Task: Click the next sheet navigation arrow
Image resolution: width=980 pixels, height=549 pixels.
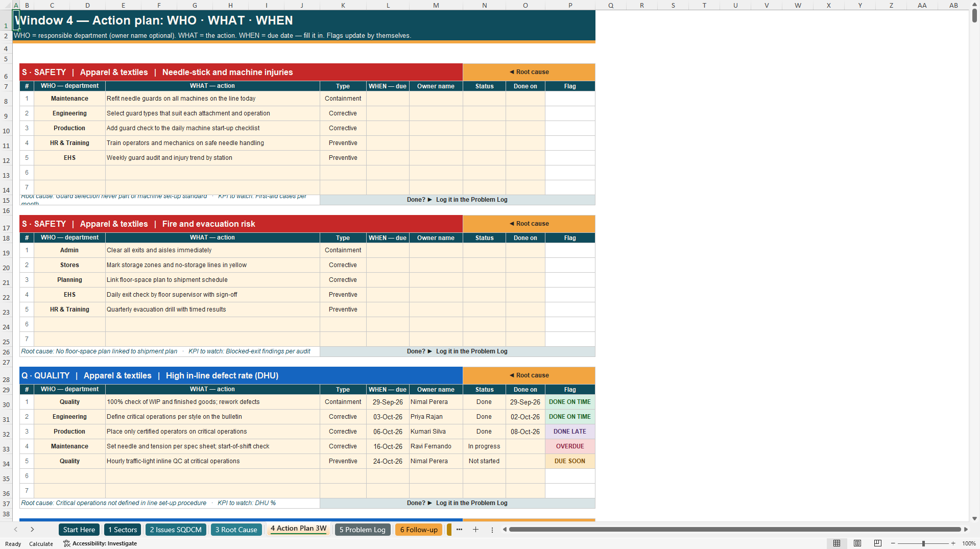Action: click(32, 530)
